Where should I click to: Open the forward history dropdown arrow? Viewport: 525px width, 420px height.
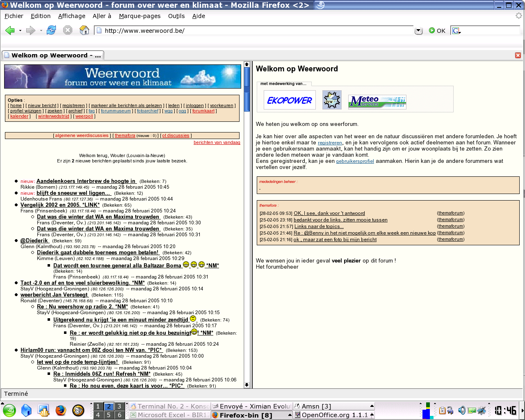point(41,31)
